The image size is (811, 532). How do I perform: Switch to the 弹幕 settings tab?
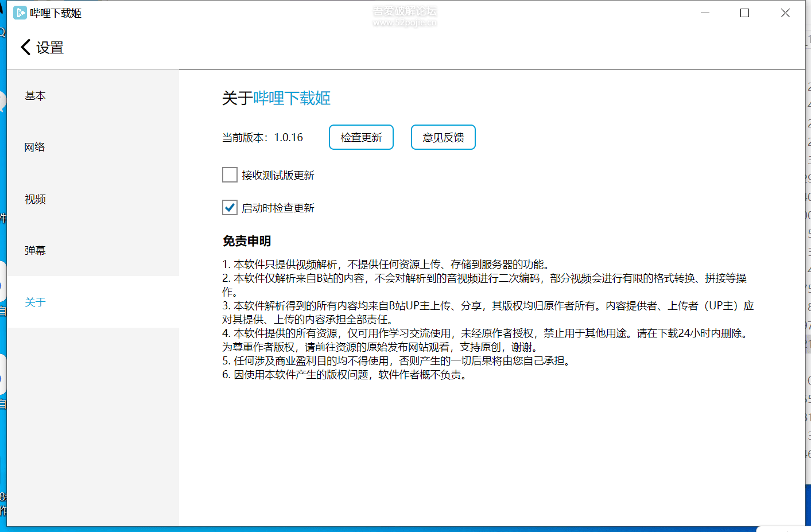[93, 251]
